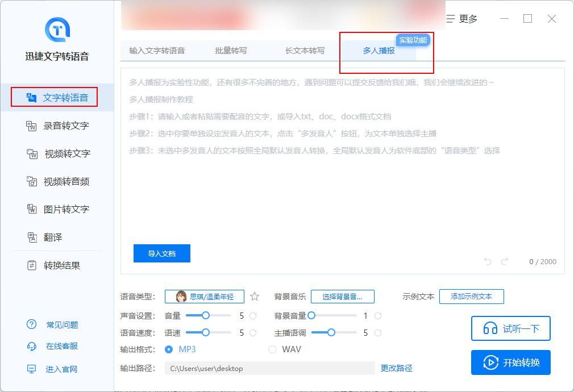Switch to the 多人播报 tab
The image size is (574, 392).
(x=379, y=51)
